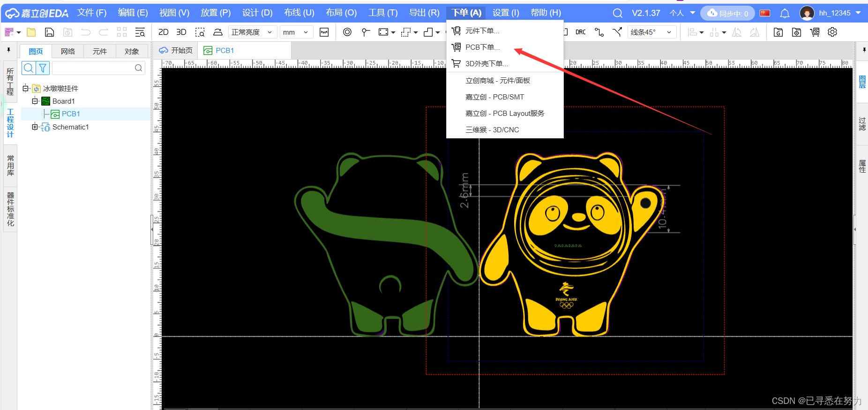Choose PCB下单... from the order menu

point(505,47)
